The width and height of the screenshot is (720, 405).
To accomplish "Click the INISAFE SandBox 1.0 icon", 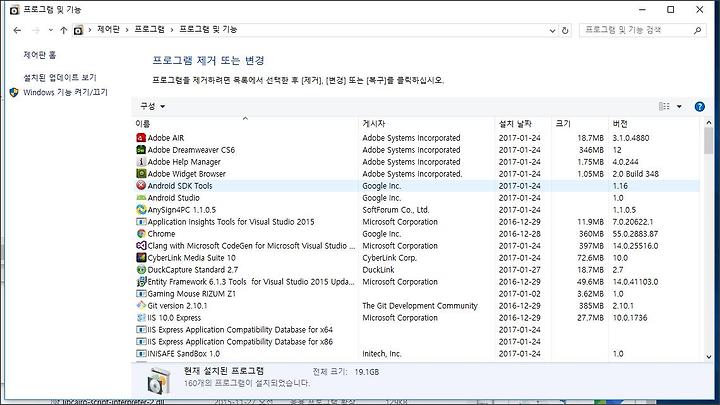I will click(x=141, y=354).
